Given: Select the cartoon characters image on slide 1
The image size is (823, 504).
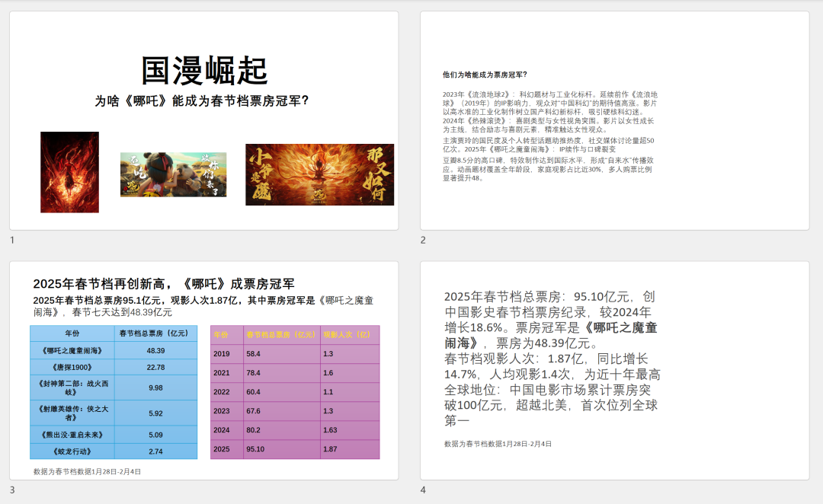Looking at the screenshot, I should point(173,174).
